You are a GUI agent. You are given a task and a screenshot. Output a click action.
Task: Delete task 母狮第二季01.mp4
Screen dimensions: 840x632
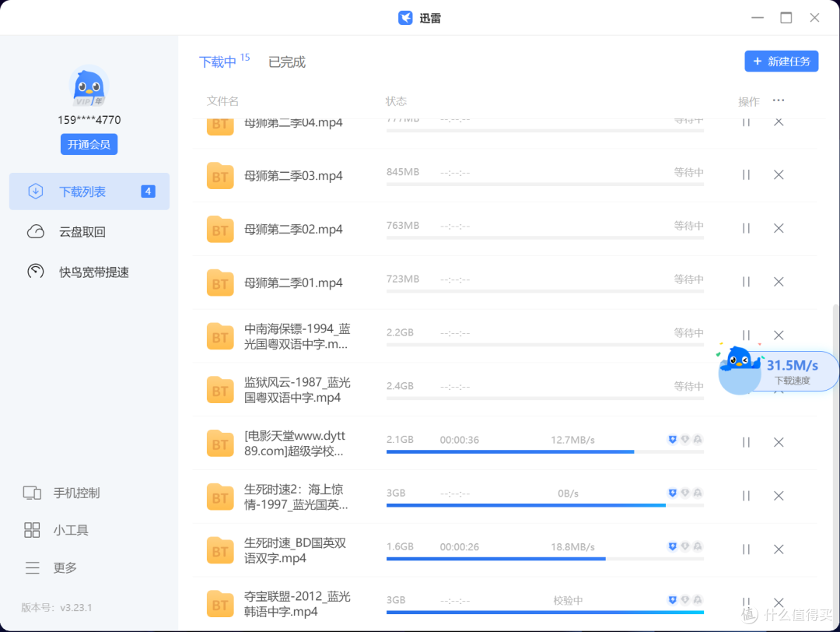click(779, 282)
